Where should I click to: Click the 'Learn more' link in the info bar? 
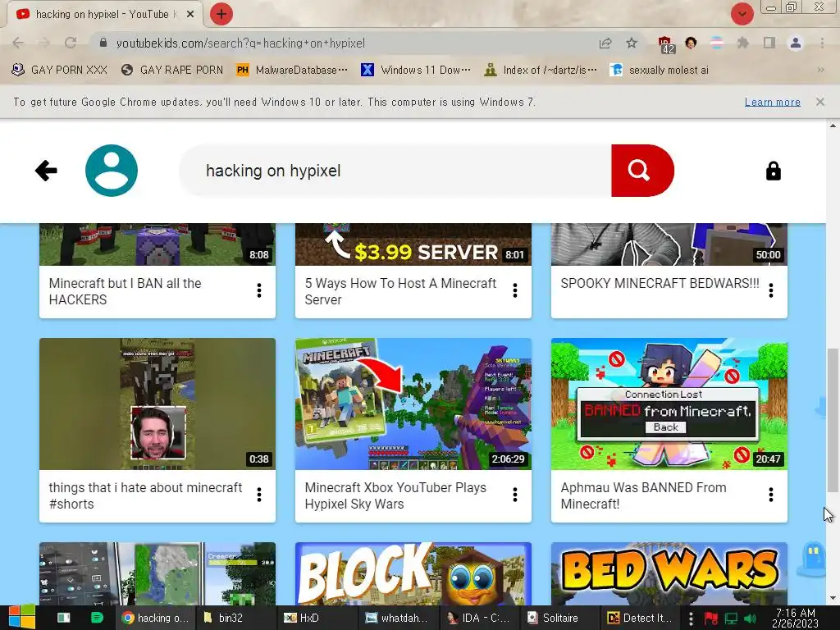[773, 102]
